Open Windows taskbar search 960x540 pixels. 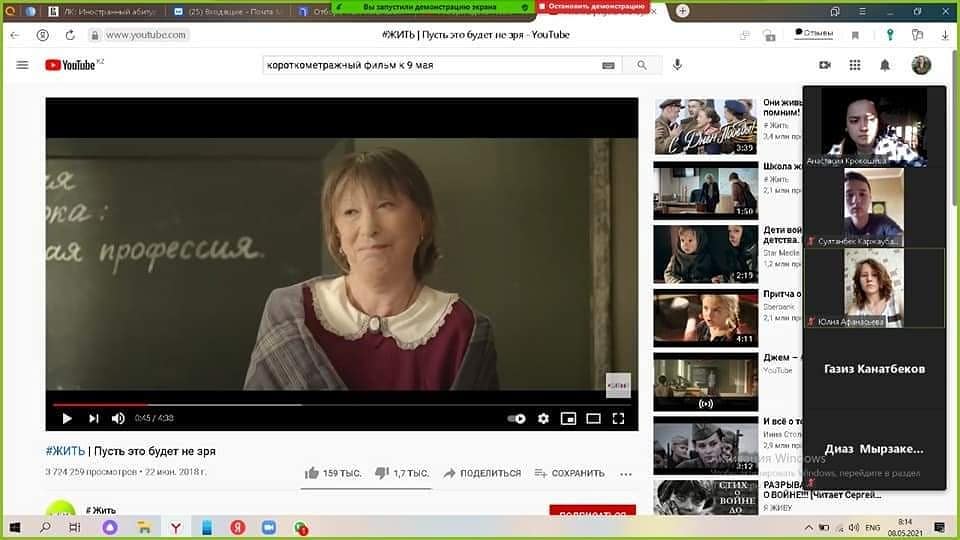click(45, 527)
